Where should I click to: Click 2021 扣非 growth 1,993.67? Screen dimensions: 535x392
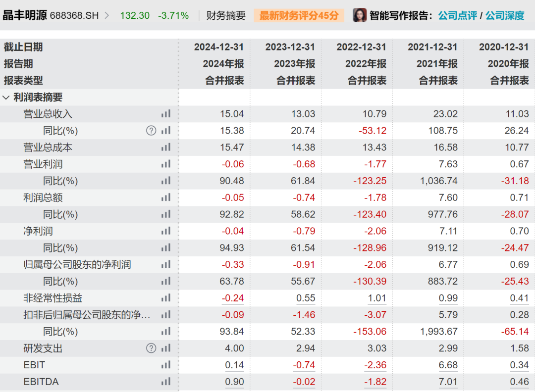click(x=439, y=331)
